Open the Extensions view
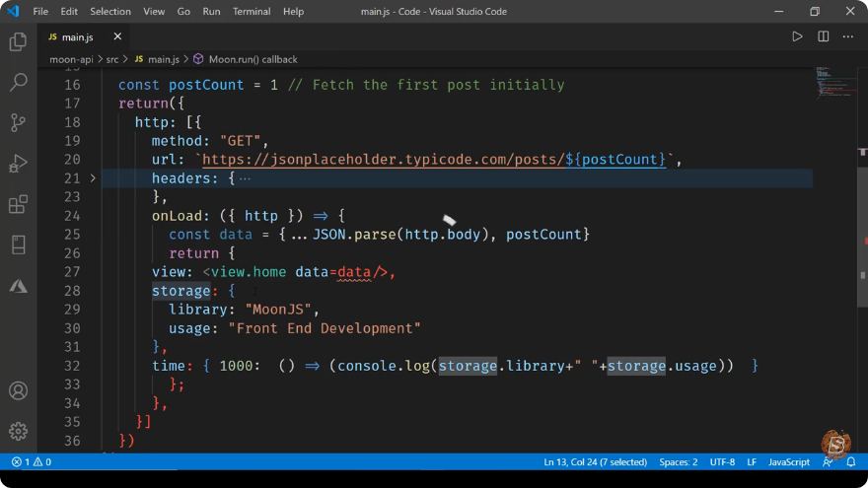868x488 pixels. 18,204
